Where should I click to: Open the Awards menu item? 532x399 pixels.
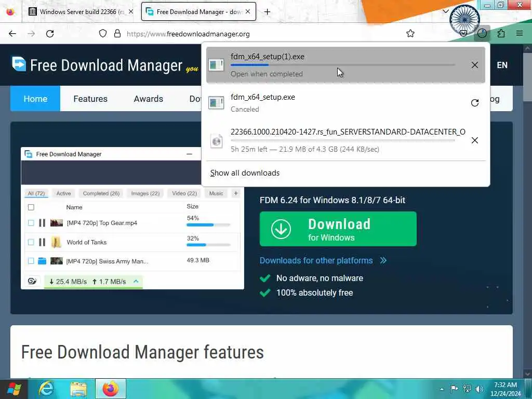click(x=148, y=99)
